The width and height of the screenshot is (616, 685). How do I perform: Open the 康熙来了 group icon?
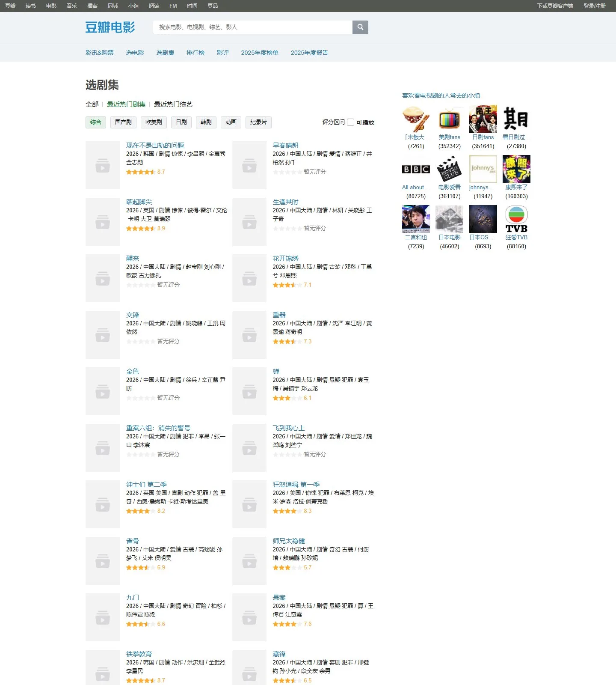[x=516, y=169]
